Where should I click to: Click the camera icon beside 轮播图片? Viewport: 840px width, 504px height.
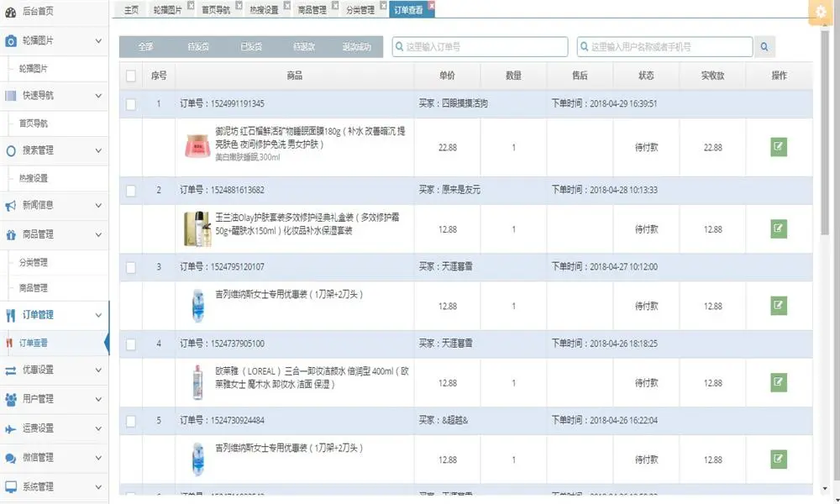pos(11,41)
